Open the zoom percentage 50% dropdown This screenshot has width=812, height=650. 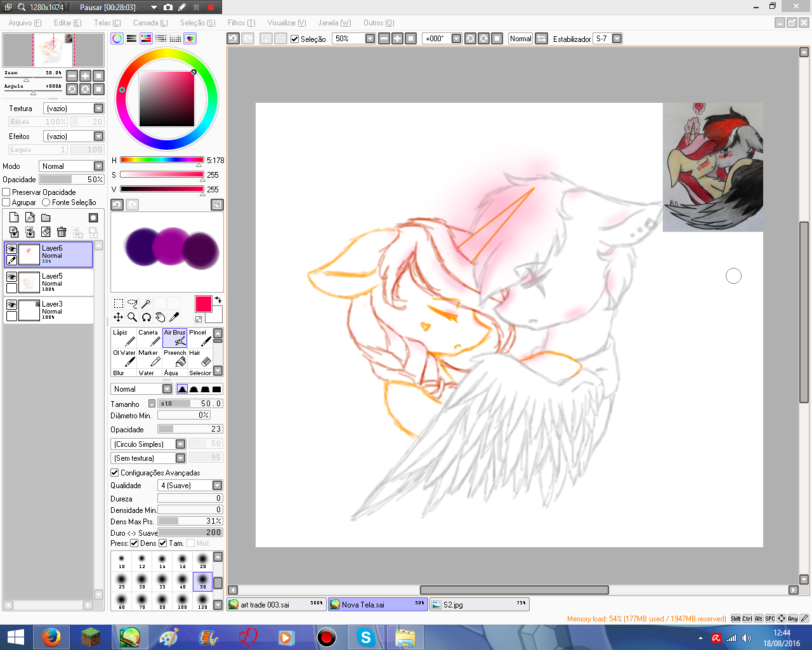[x=354, y=38]
